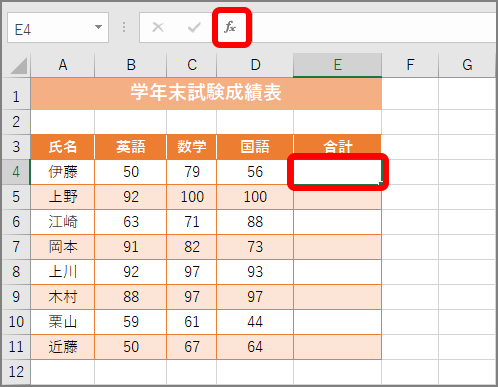
Task: Open the Insert Function fx button
Action: point(230,27)
